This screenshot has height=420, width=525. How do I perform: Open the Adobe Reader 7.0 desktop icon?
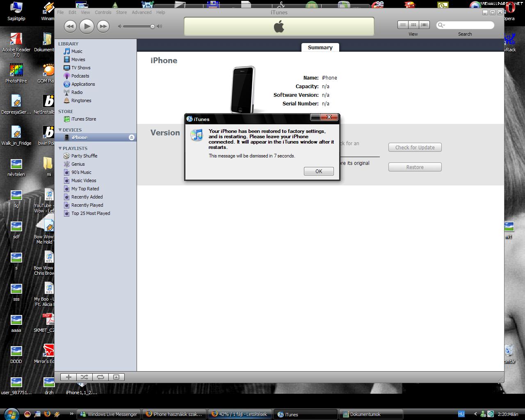(x=16, y=44)
